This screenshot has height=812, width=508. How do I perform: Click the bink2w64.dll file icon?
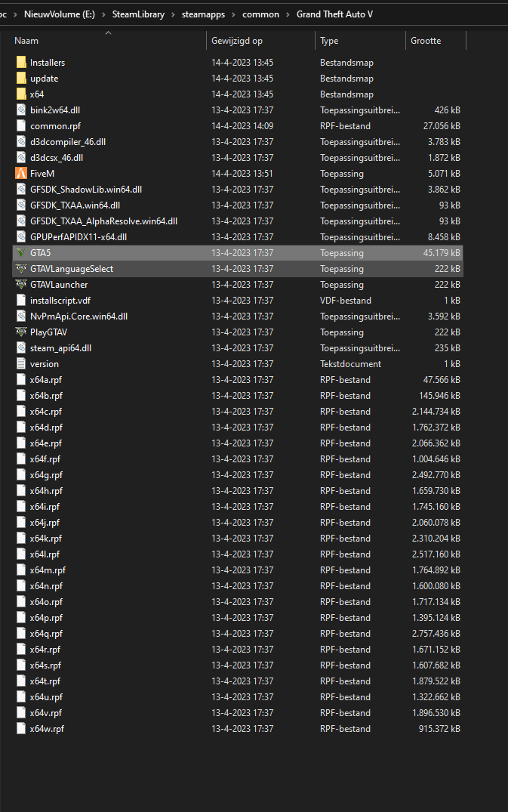21,110
